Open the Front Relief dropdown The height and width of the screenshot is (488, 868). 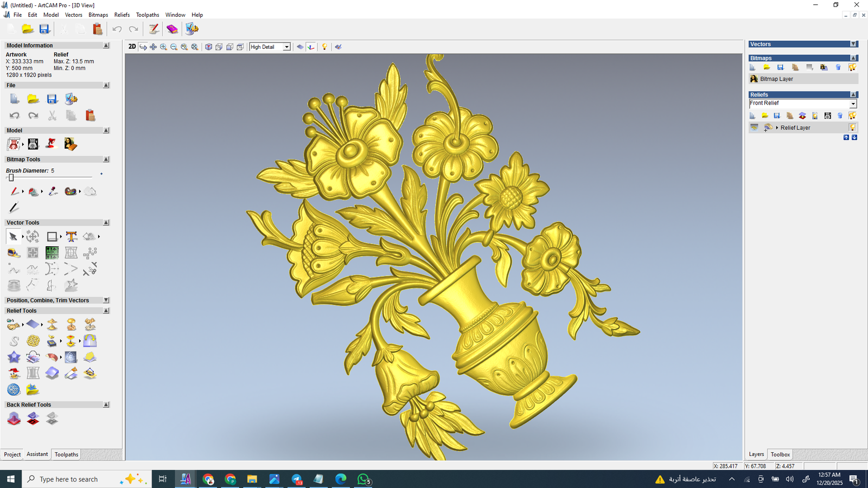[853, 104]
